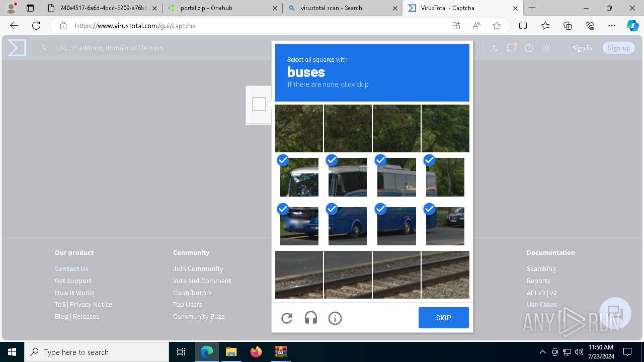644x362 pixels.
Task: Open the help question mark icon
Action: (529, 48)
